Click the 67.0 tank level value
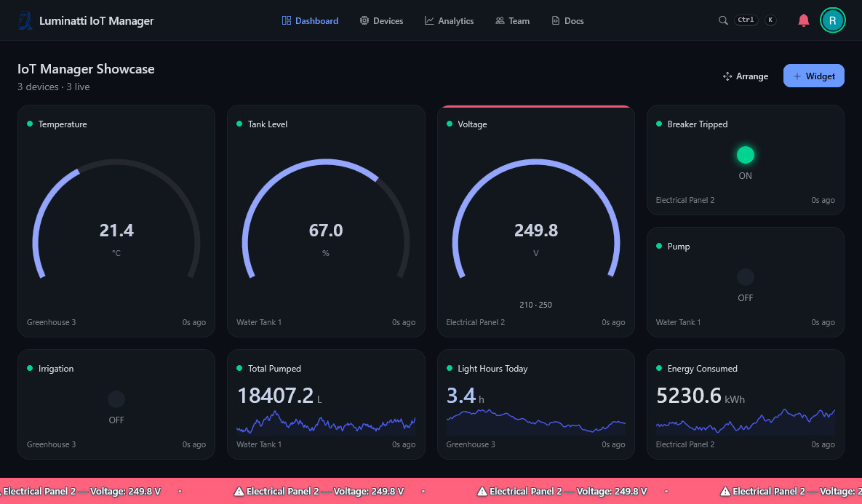 326,231
